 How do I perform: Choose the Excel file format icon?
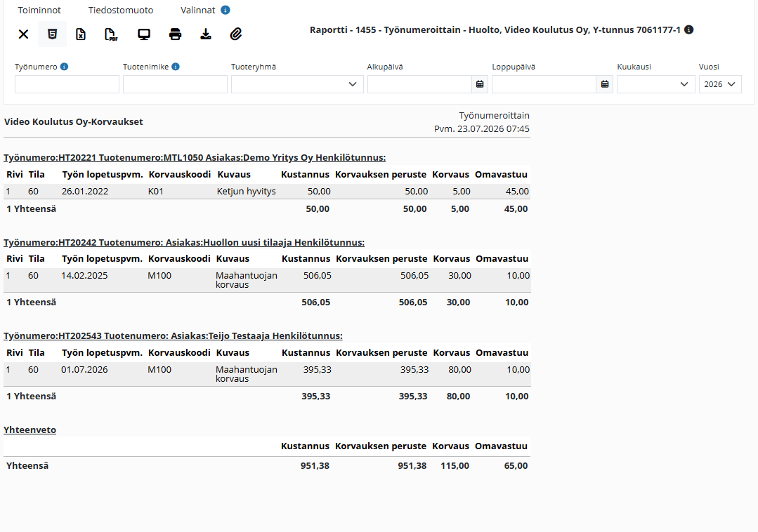tap(81, 34)
